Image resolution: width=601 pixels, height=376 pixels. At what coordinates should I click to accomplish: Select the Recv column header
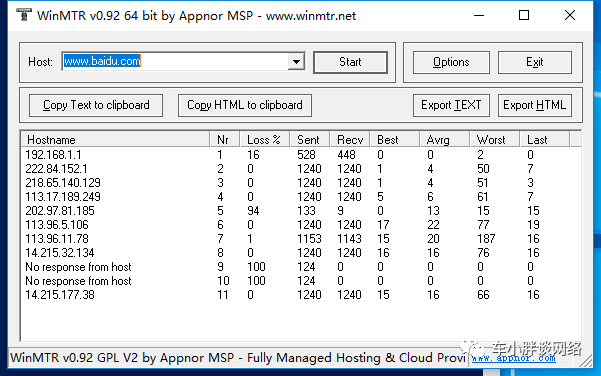pyautogui.click(x=350, y=140)
